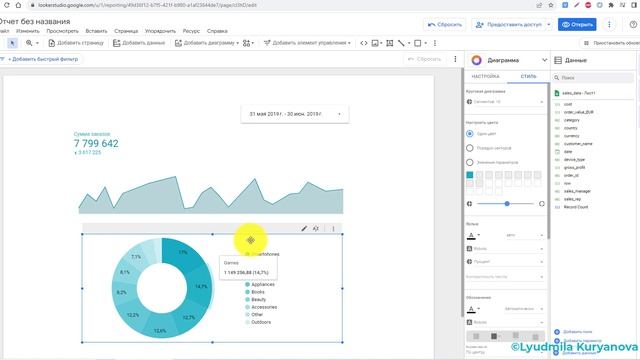Click Добавить данные in the toolbar
This screenshot has width=640, height=360.
[139, 43]
